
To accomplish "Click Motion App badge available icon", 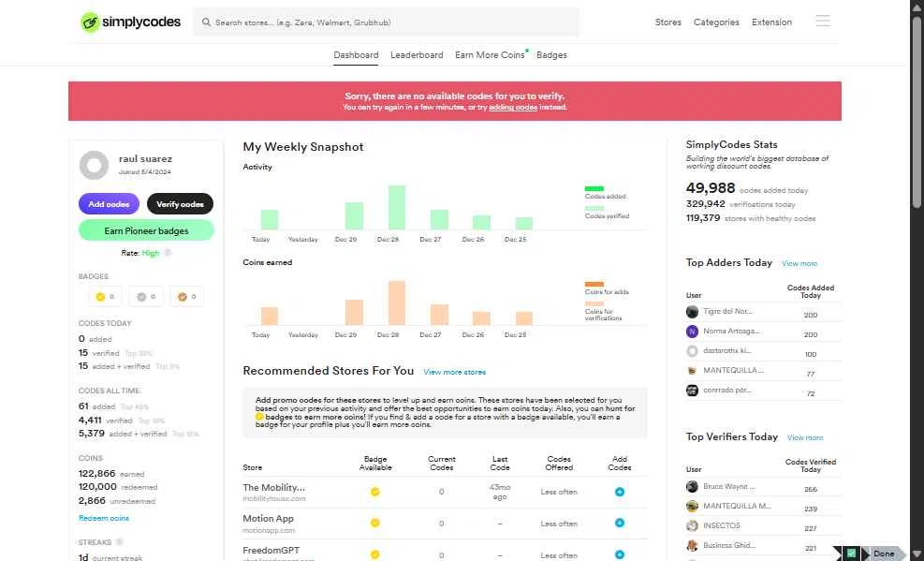I will [x=374, y=523].
